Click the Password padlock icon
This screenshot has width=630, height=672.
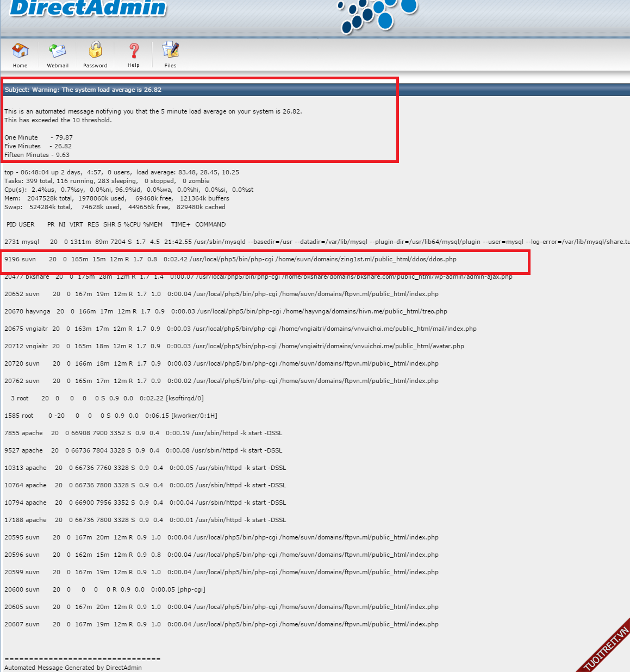coord(96,50)
